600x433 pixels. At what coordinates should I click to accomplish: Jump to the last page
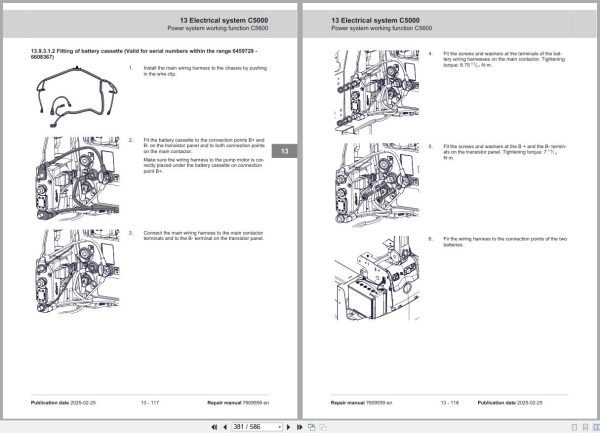tap(300, 427)
